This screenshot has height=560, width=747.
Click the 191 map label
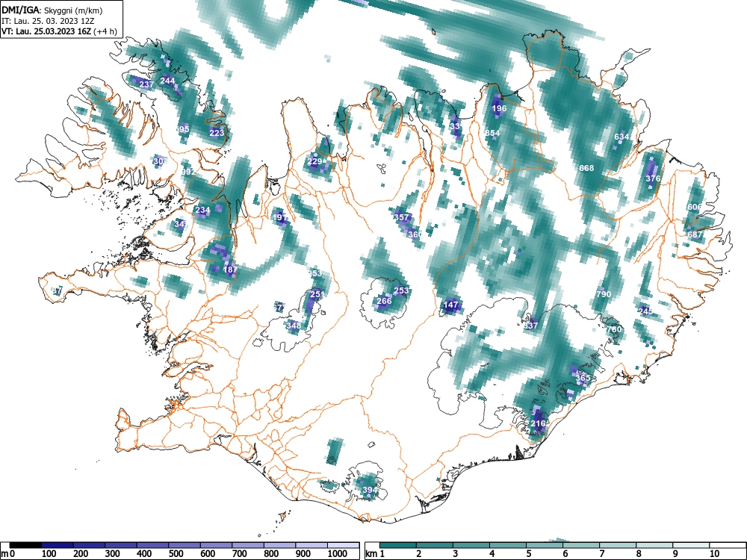click(280, 217)
